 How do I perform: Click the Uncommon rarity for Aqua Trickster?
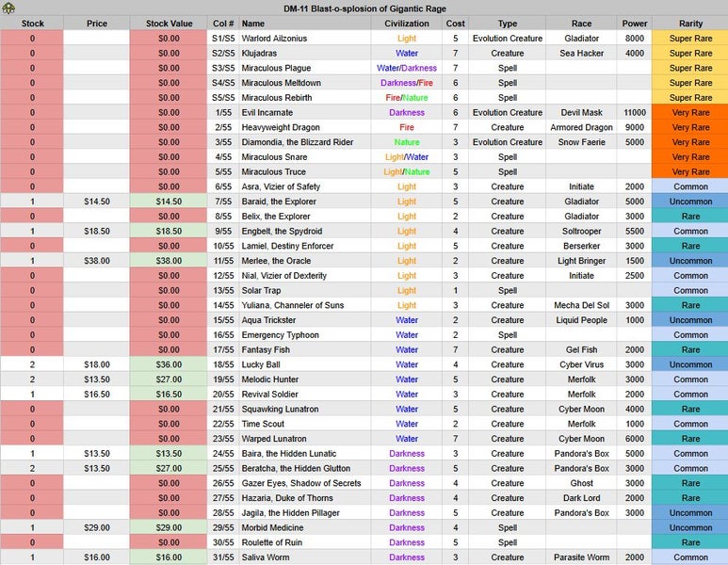(690, 320)
